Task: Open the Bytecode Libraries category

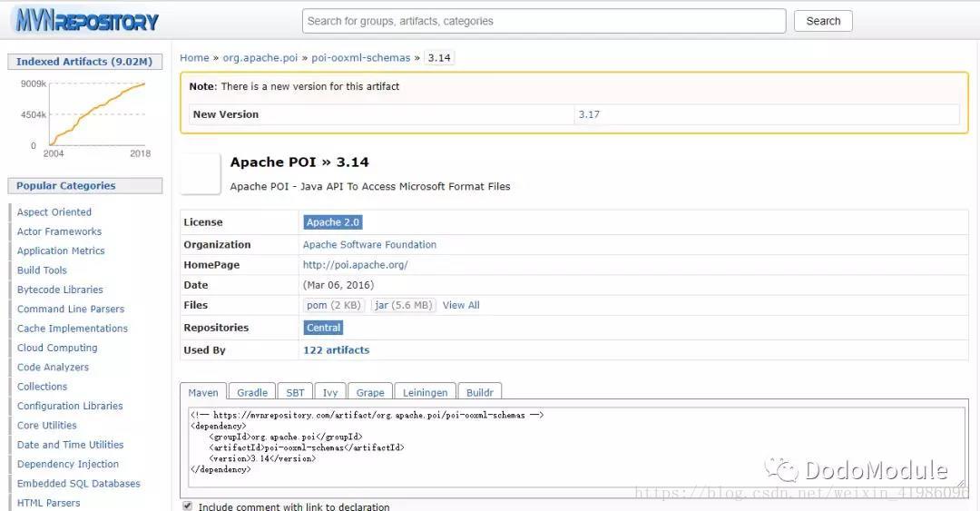Action: pos(60,290)
